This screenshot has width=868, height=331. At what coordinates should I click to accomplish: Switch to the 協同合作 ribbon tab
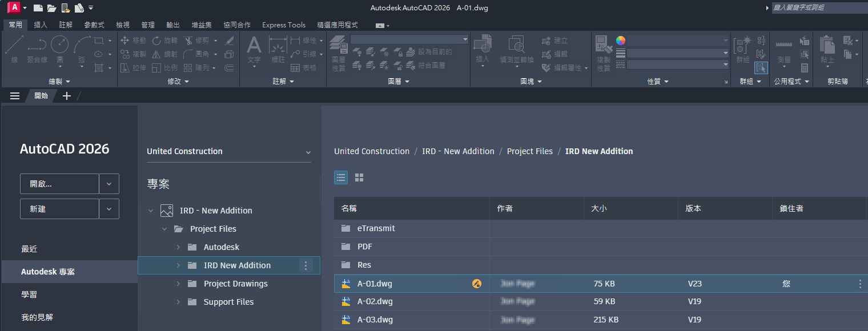click(x=237, y=25)
